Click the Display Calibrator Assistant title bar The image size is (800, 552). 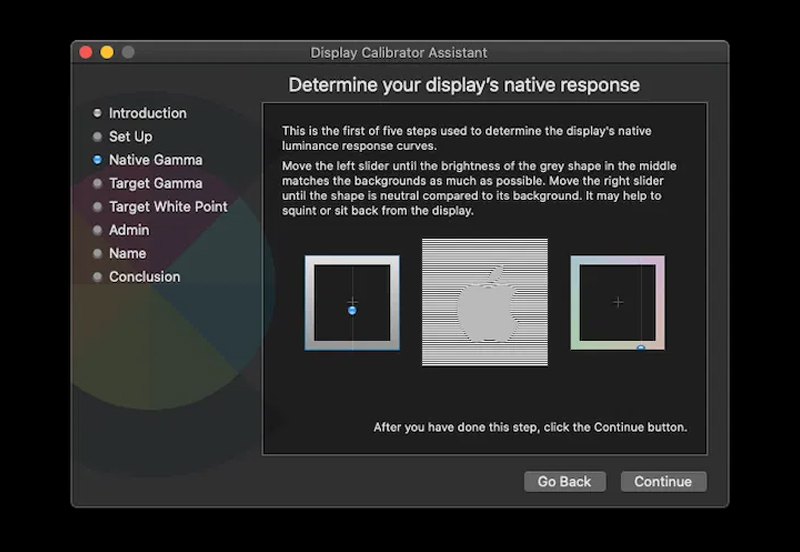[x=399, y=52]
